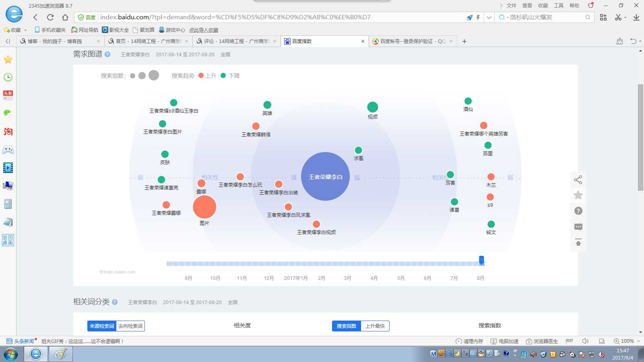Close the 百度指数 tab
The height and width of the screenshot is (362, 644).
tap(363, 41)
